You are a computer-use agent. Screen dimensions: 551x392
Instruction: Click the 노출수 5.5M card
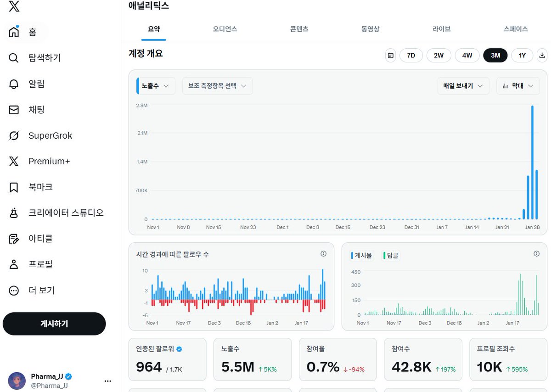253,359
